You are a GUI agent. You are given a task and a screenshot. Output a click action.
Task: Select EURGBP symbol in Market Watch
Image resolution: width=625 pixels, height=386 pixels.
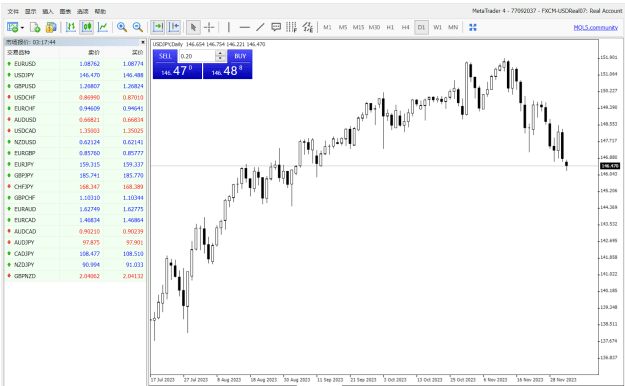click(25, 153)
